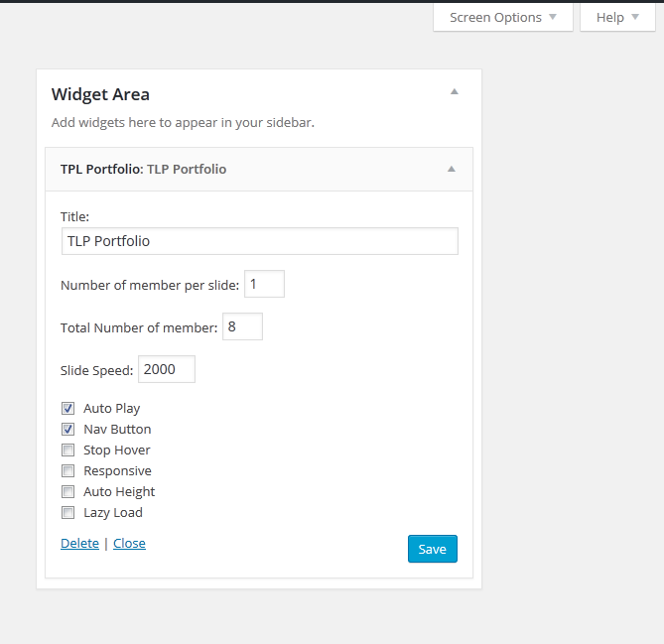Viewport: 664px width, 644px height.
Task: Uncheck the Auto Play checkbox
Action: [68, 408]
